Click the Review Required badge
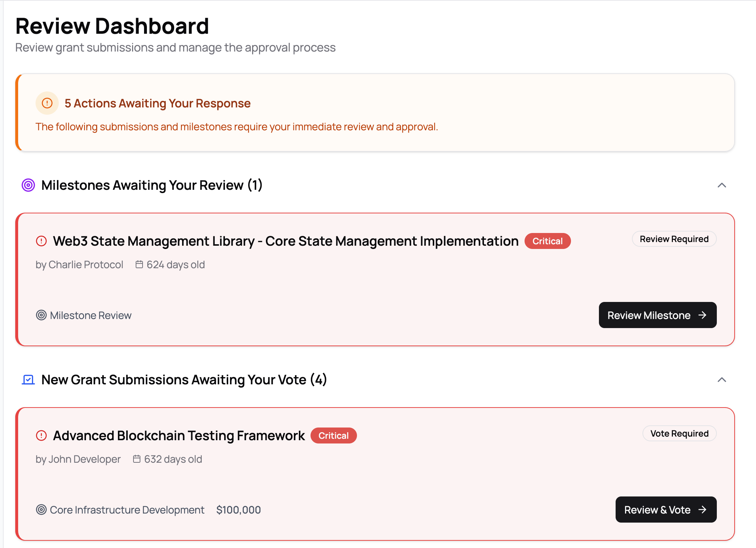The width and height of the screenshot is (756, 548). click(674, 239)
